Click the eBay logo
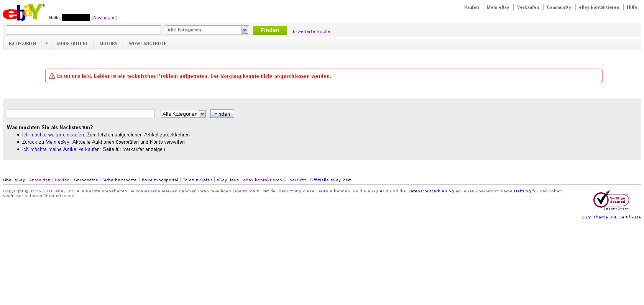 tap(23, 12)
